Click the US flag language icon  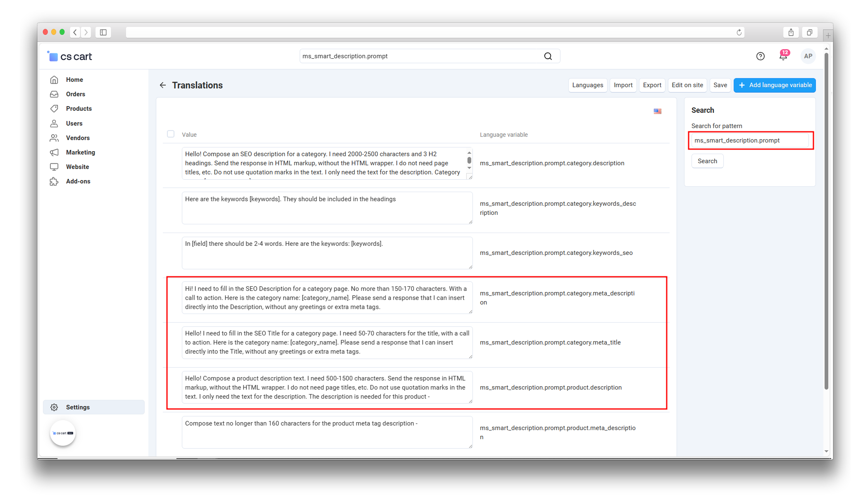click(x=657, y=111)
